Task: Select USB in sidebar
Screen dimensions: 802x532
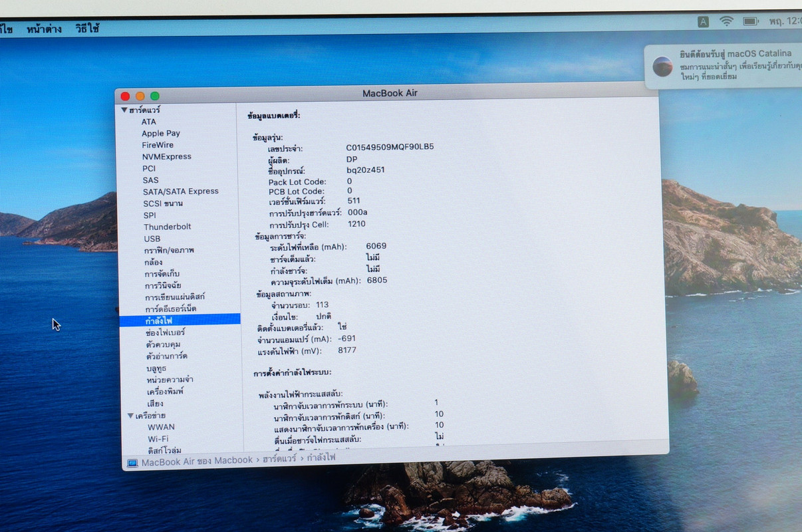Action: 152,239
